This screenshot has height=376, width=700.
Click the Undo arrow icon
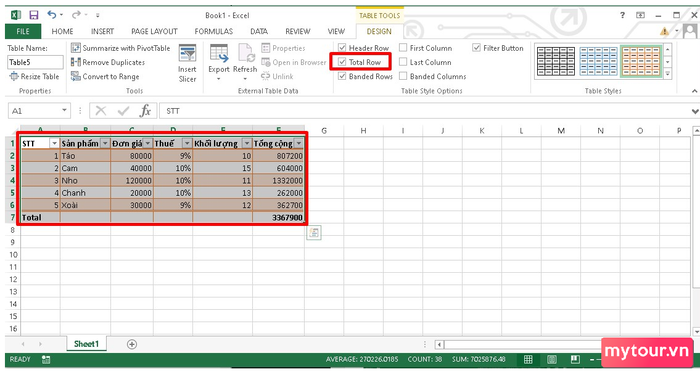[x=52, y=15]
